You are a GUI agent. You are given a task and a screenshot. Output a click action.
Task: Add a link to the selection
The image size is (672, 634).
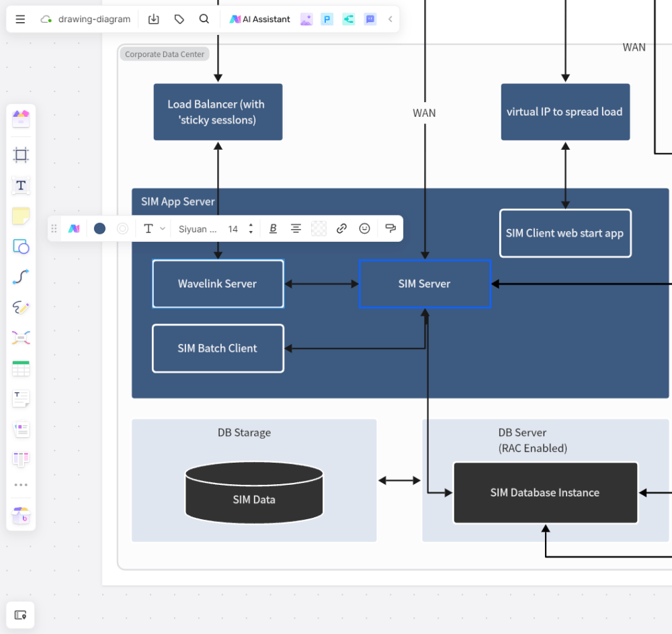pos(341,228)
